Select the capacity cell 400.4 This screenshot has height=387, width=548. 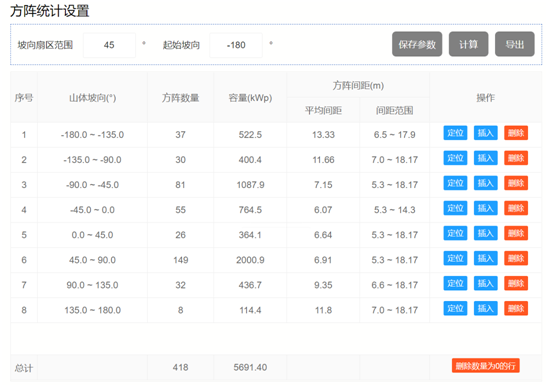pyautogui.click(x=250, y=160)
